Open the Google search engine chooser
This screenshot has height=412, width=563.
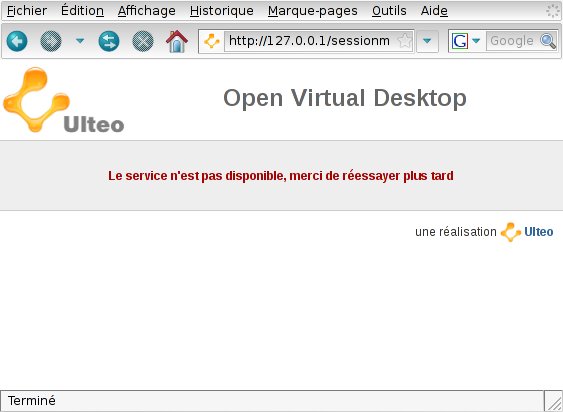click(x=466, y=41)
